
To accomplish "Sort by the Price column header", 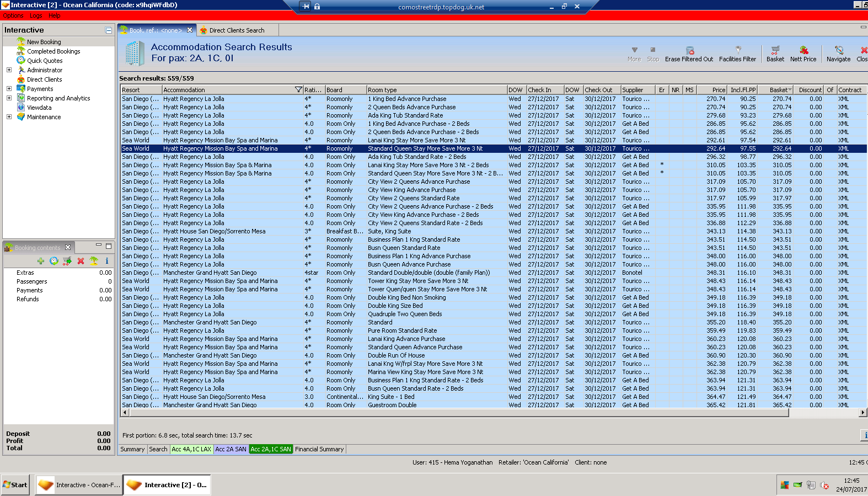I will click(712, 89).
